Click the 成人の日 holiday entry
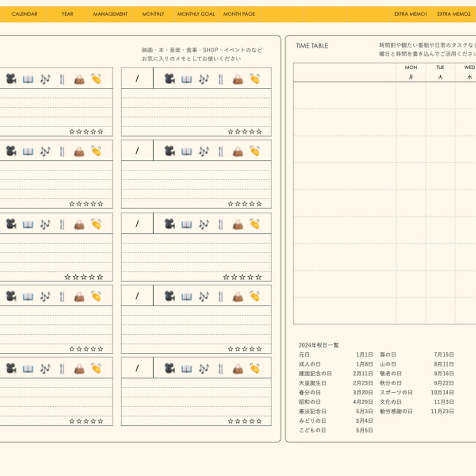Screen dimensions: 476x476 [x=309, y=364]
